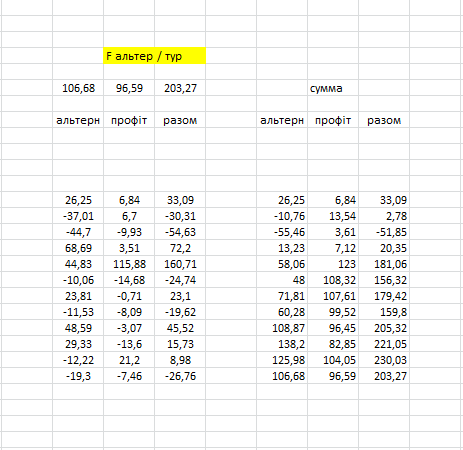The image size is (463, 450).
Task: Select the cell with value 6,7
Action: (x=129, y=216)
